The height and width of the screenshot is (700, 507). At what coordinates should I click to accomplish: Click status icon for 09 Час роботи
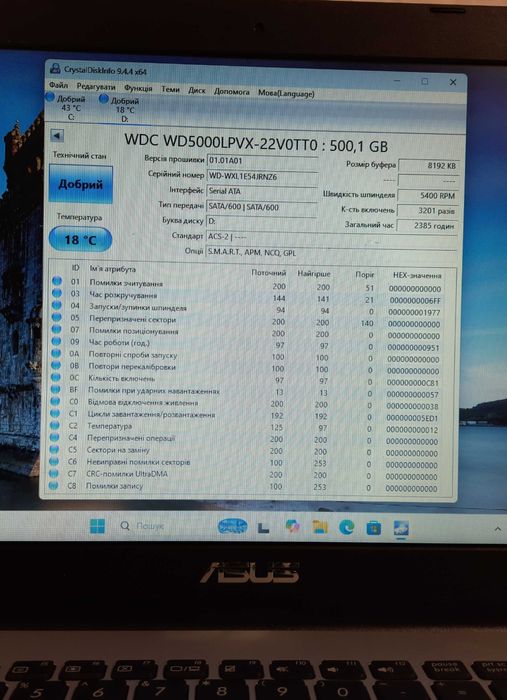[56, 342]
